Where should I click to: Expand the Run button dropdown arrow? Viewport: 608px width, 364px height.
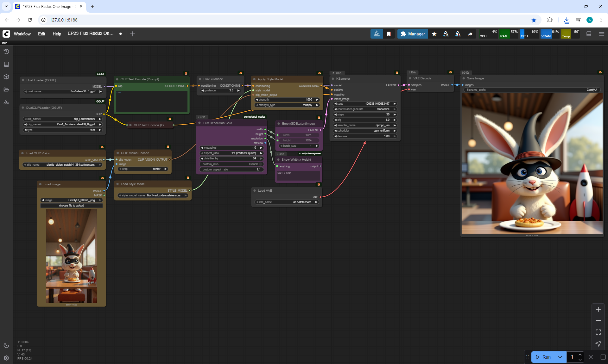pos(560,357)
